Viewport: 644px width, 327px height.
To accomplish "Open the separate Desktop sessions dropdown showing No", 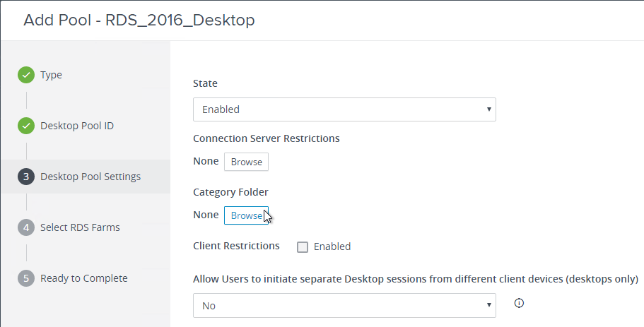I will (x=344, y=306).
